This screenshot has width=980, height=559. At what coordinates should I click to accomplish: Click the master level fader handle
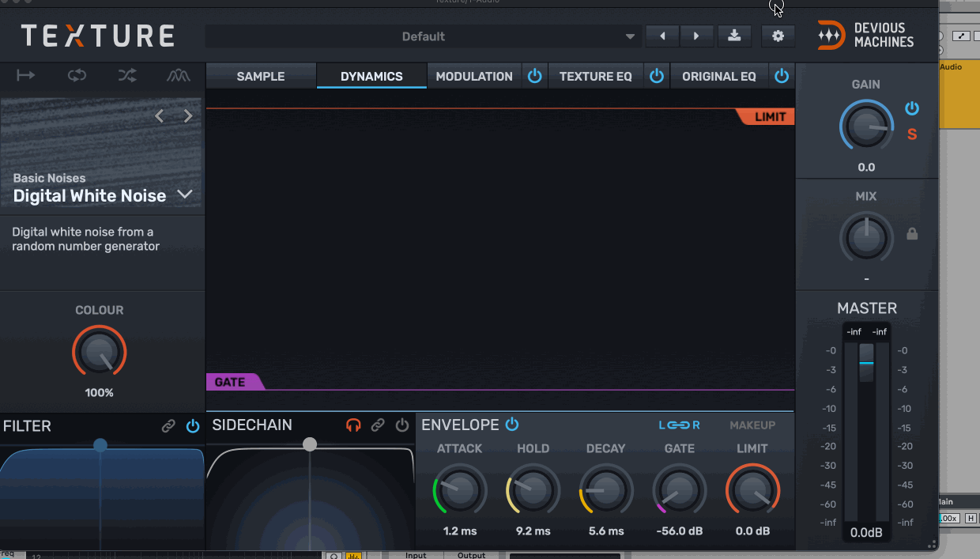(867, 363)
